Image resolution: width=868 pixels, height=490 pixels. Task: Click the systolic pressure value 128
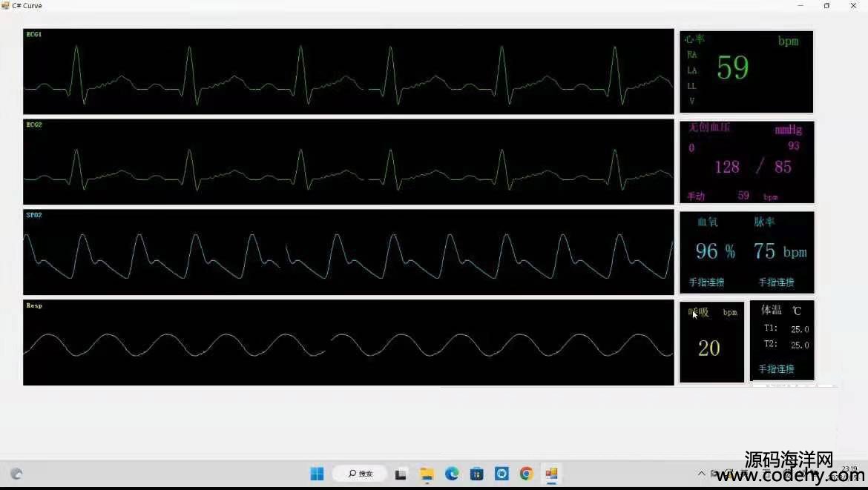pos(727,167)
